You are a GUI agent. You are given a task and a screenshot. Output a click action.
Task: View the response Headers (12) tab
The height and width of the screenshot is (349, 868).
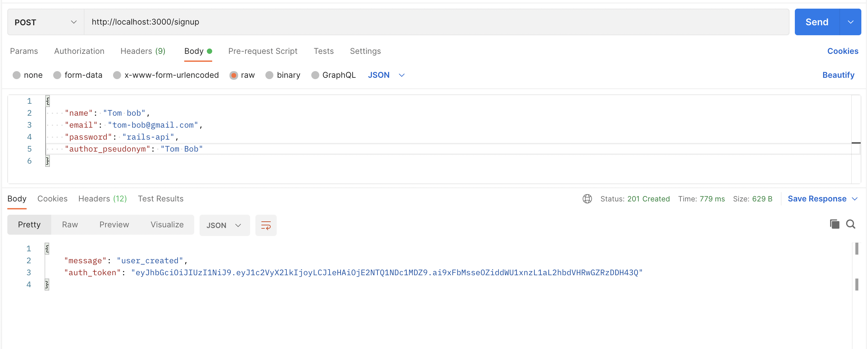(102, 199)
